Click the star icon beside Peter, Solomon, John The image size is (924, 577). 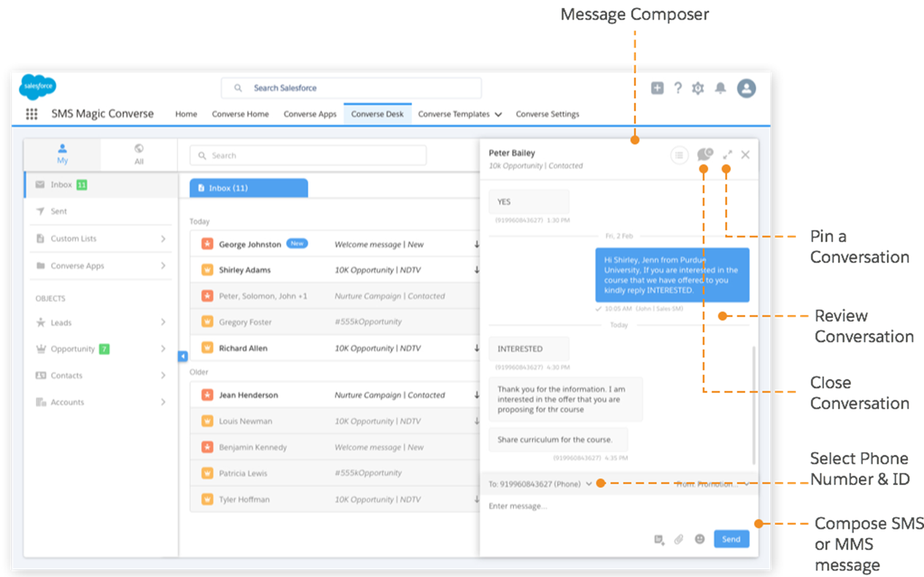coord(206,296)
